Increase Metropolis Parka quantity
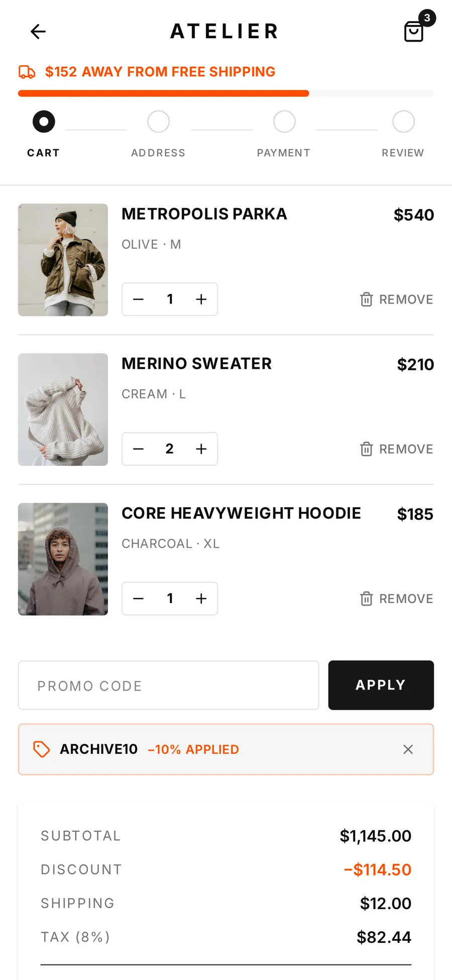The width and height of the screenshot is (452, 980). 201,300
